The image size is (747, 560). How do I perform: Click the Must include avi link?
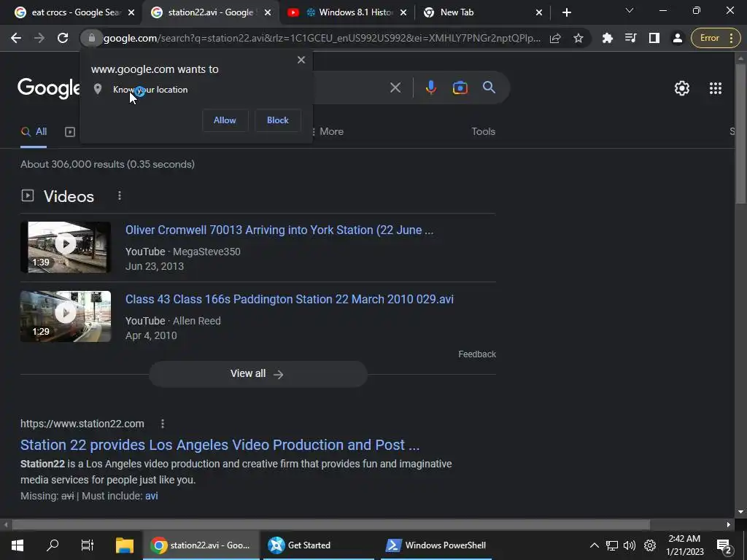tap(152, 496)
